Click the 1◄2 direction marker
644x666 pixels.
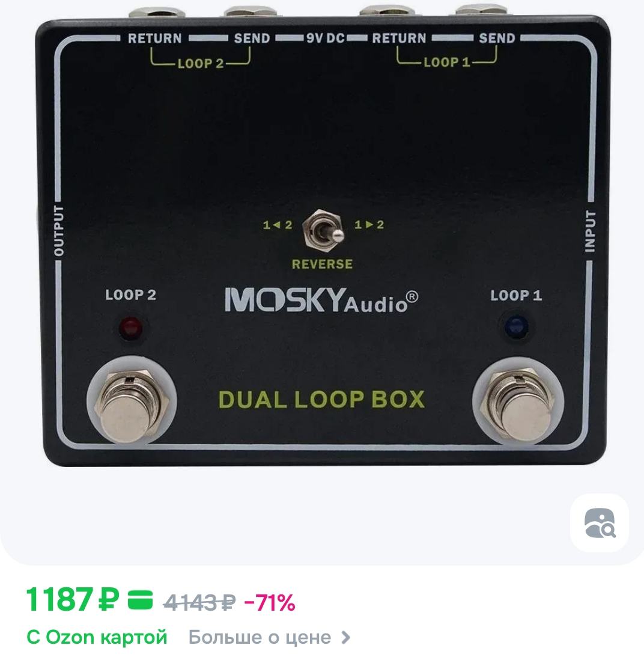(x=277, y=225)
